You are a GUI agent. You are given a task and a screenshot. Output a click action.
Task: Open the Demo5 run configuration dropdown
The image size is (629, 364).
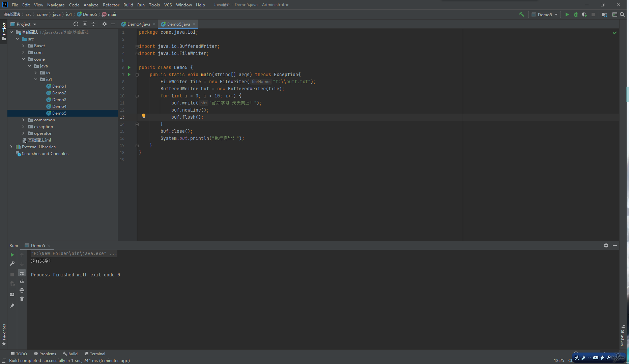pos(544,14)
